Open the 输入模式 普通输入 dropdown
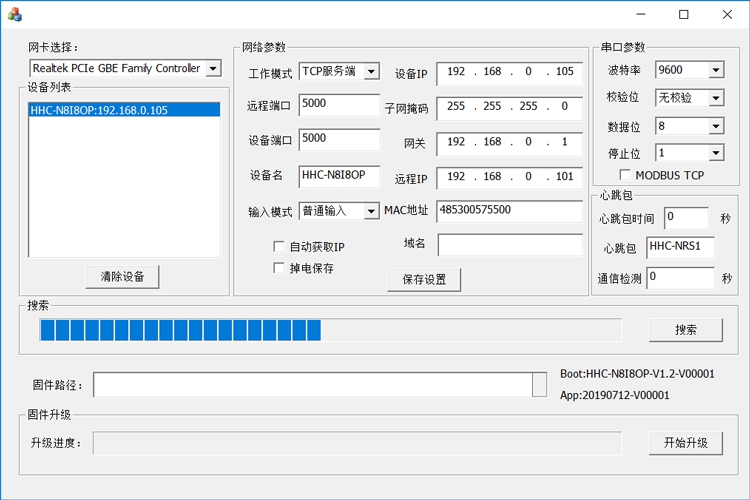This screenshot has height=500, width=750. (371, 211)
